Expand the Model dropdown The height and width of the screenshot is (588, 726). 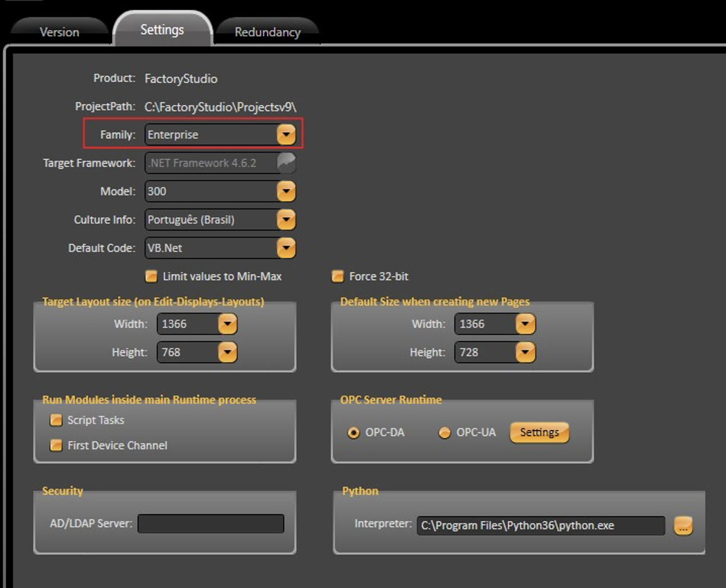(286, 191)
